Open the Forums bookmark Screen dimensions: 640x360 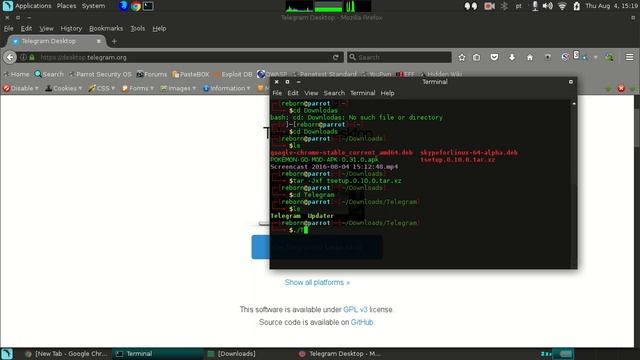tap(151, 74)
